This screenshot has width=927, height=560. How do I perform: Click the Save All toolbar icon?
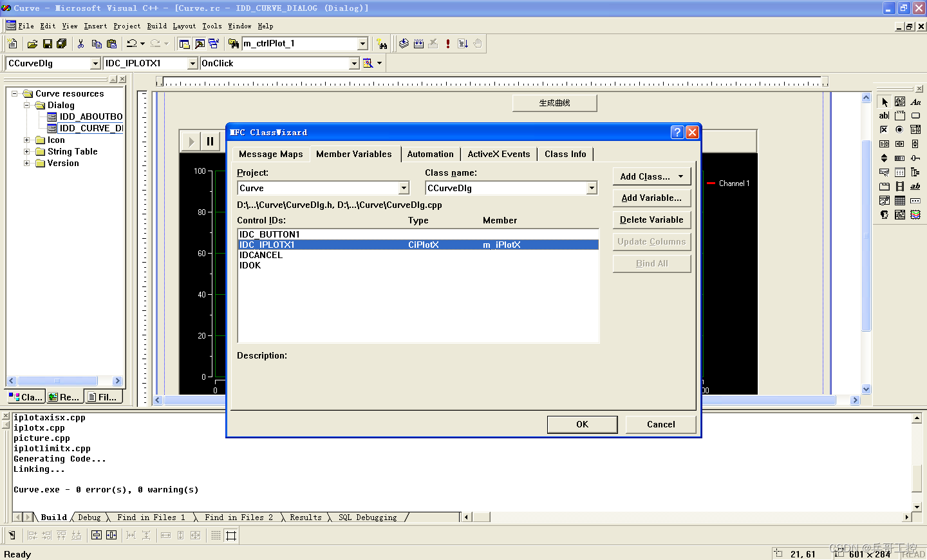point(62,44)
